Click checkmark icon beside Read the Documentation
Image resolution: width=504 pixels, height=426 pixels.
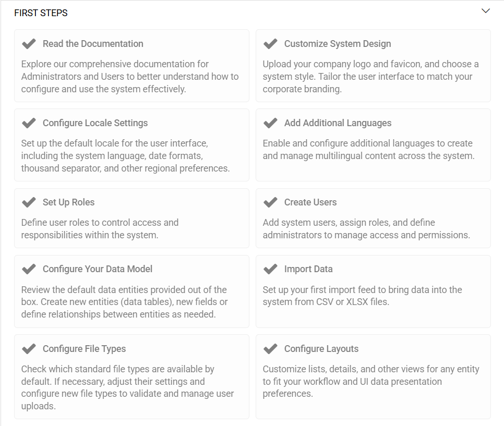point(29,44)
